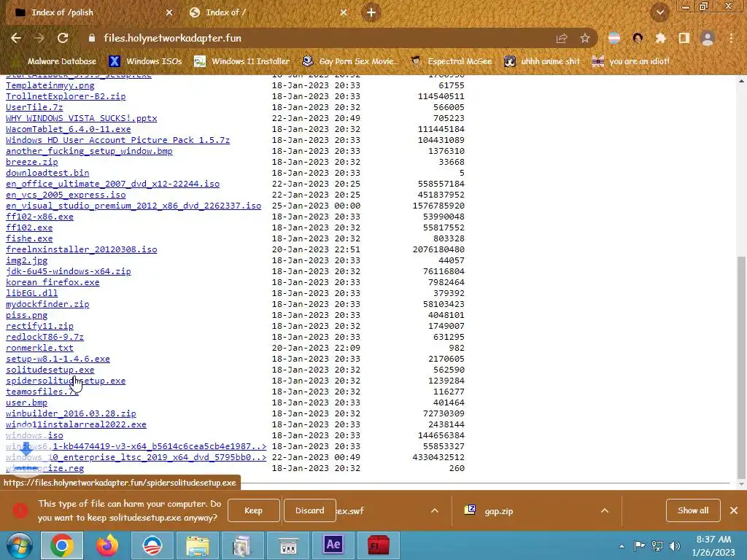Screen dimensions: 747x560
Task: Click the scrollbar down arrow
Action: (x=741, y=484)
